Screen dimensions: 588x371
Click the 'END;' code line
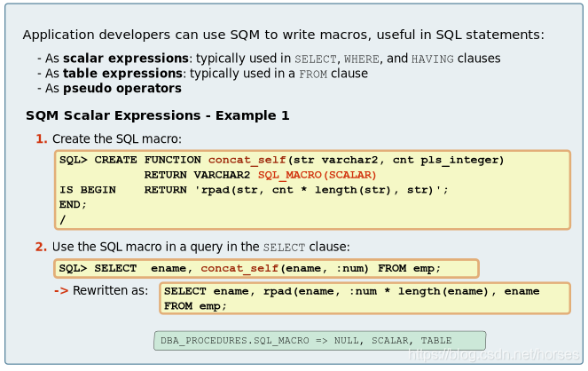pos(73,204)
